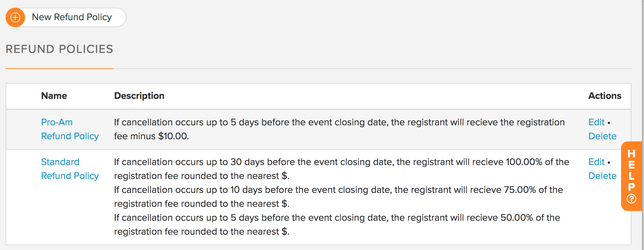The image size is (644, 250).
Task: Click the Description column header
Action: [139, 96]
